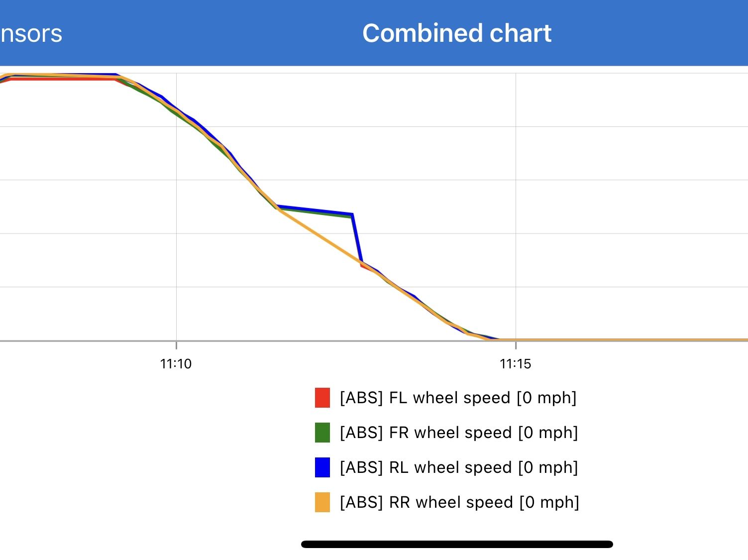This screenshot has width=748, height=560.
Task: Click the vertical gridline at 11:15
Action: click(x=516, y=199)
